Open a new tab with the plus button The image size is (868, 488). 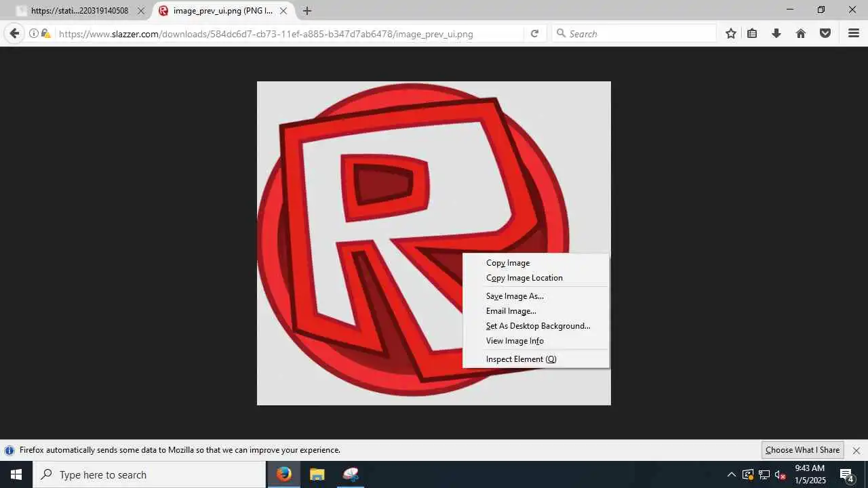307,11
